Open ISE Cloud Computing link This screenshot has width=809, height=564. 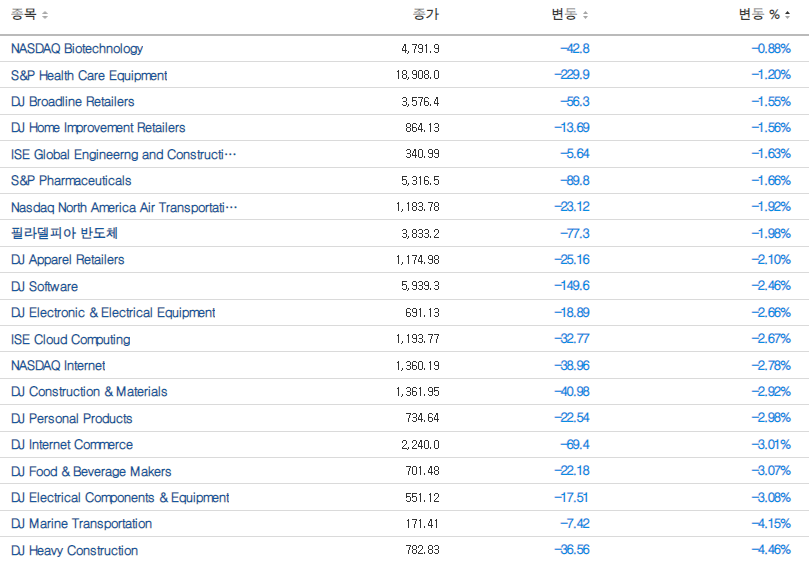point(71,339)
